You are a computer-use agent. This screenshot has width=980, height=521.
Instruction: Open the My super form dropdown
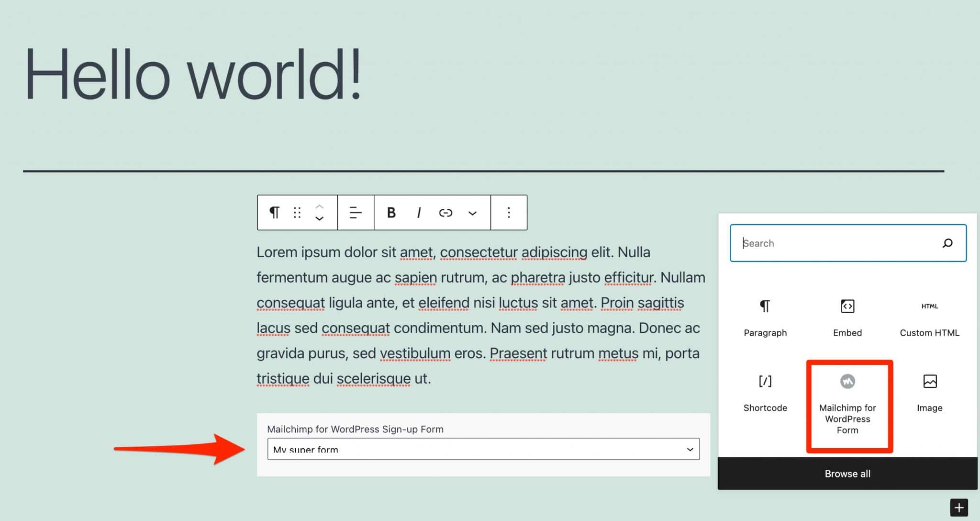(x=483, y=449)
